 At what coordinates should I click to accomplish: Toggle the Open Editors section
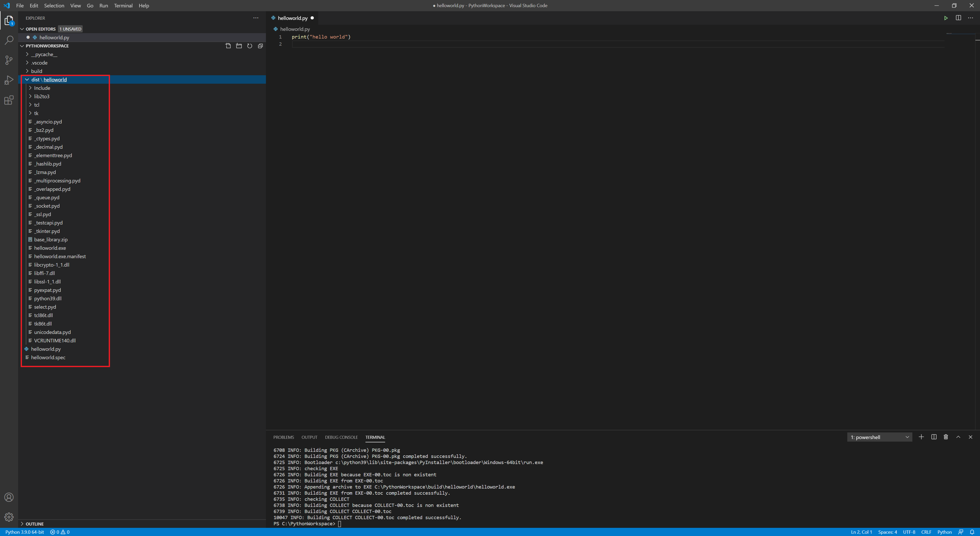(x=40, y=29)
